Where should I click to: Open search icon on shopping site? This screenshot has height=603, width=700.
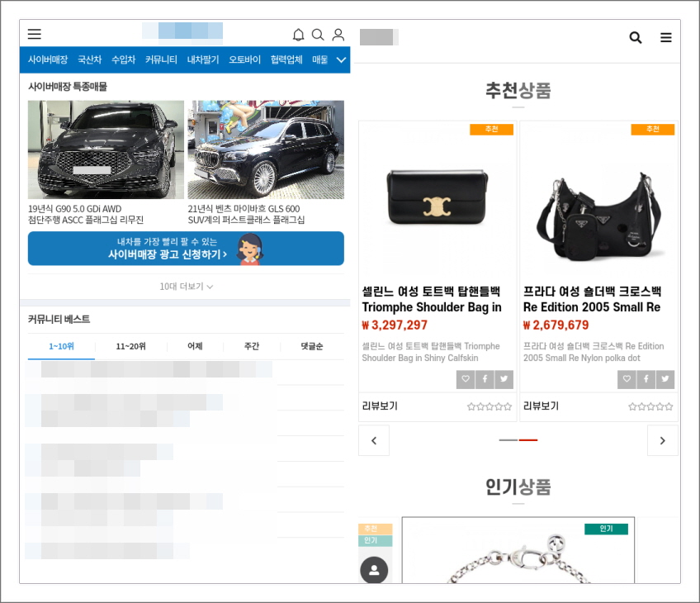coord(636,37)
